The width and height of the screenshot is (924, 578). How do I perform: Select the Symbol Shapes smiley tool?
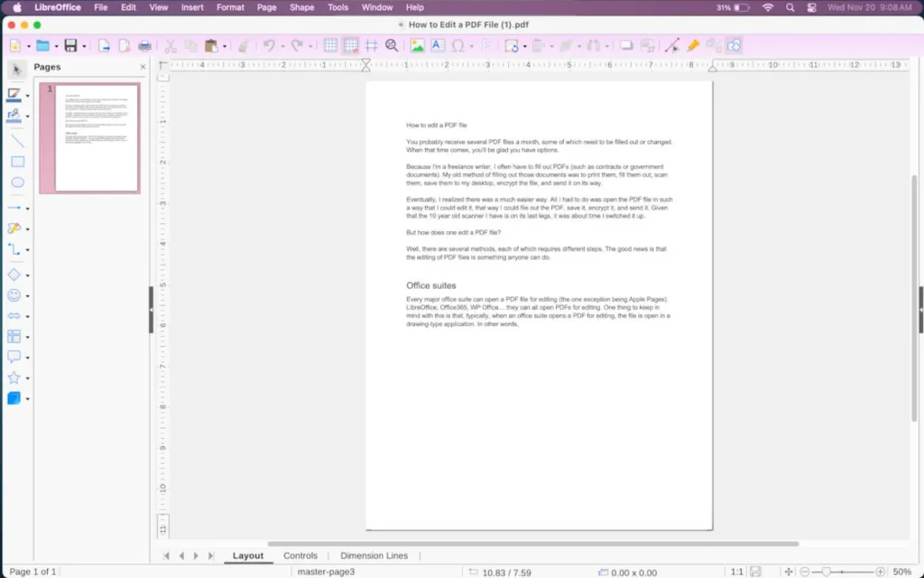coord(14,295)
